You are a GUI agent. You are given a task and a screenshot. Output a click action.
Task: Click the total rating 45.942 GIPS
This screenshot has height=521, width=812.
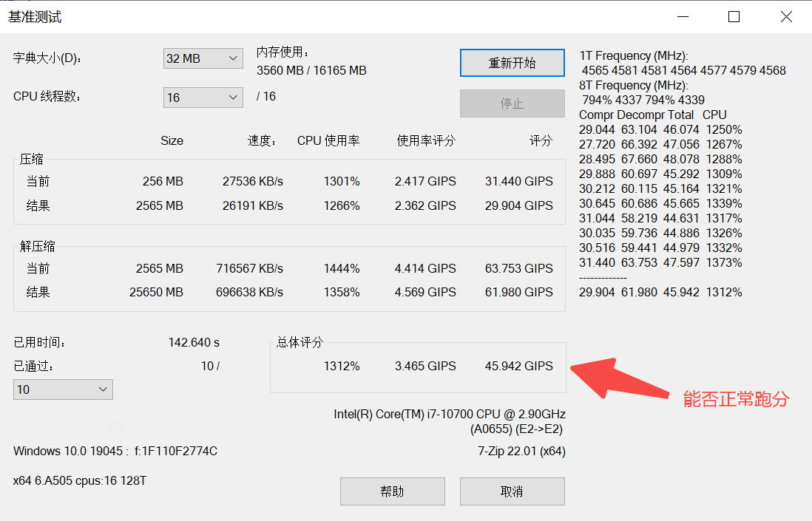[x=519, y=367]
